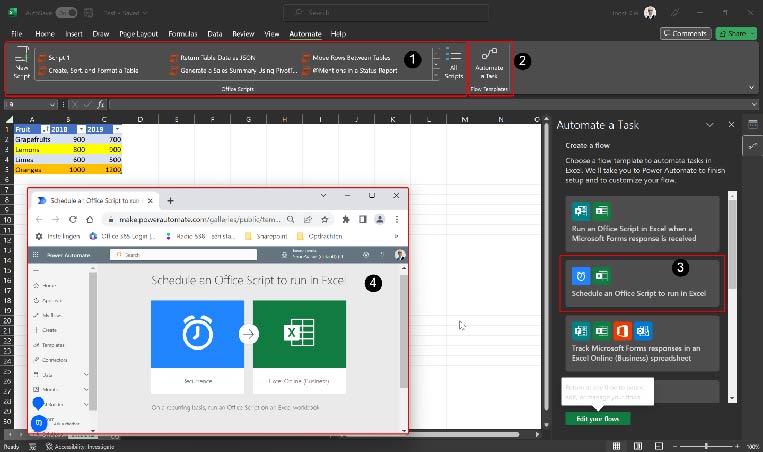
Task: Open the Automate a Task pane options chevron
Action: click(710, 125)
